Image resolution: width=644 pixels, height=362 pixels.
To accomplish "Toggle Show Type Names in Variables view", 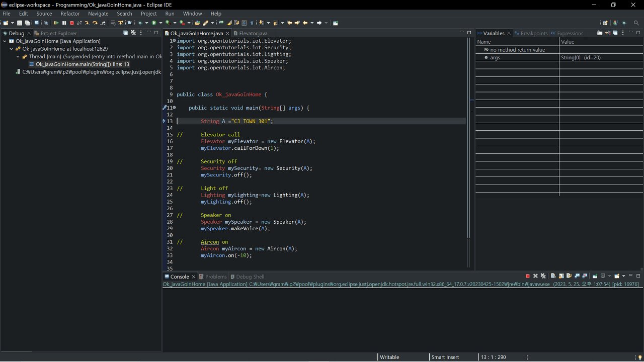I will 600,33.
